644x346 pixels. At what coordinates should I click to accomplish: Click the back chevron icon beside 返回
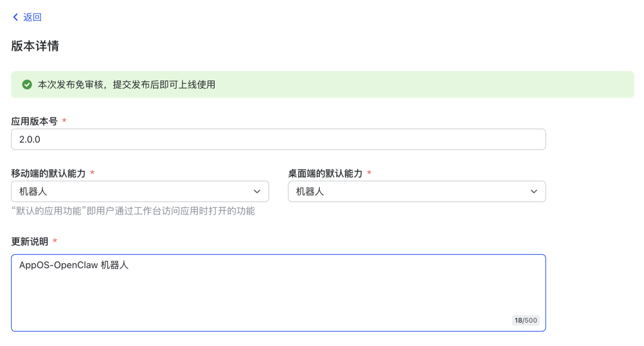point(16,17)
